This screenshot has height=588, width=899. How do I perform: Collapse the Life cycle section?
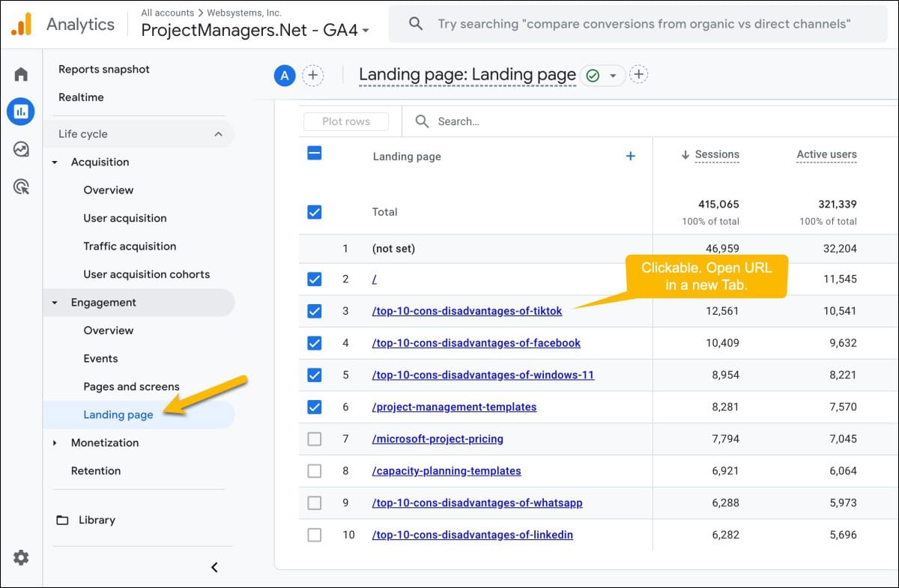pos(218,134)
